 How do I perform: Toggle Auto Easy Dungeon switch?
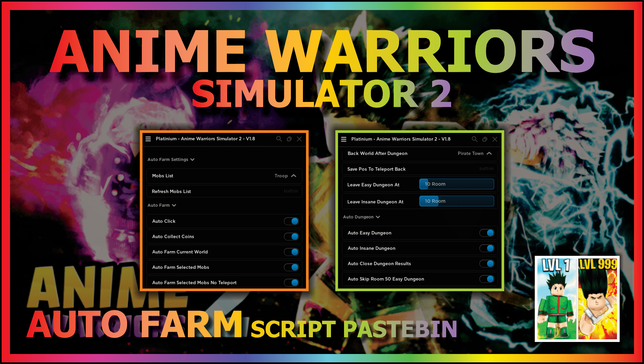tap(486, 232)
